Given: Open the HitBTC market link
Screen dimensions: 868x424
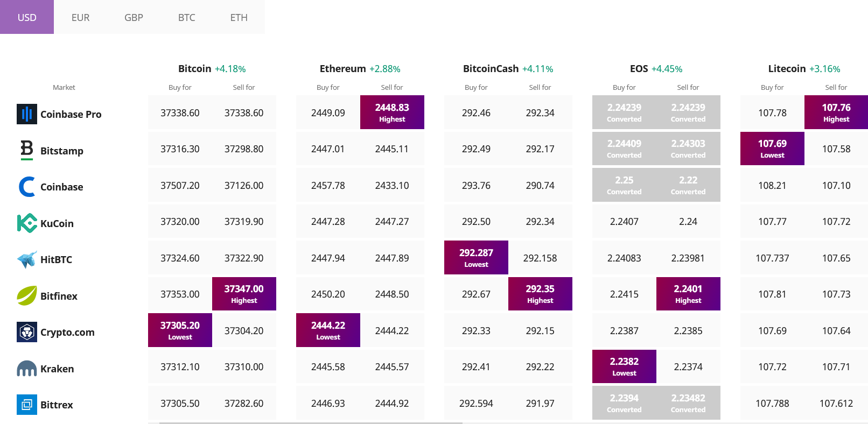Looking at the screenshot, I should point(57,259).
